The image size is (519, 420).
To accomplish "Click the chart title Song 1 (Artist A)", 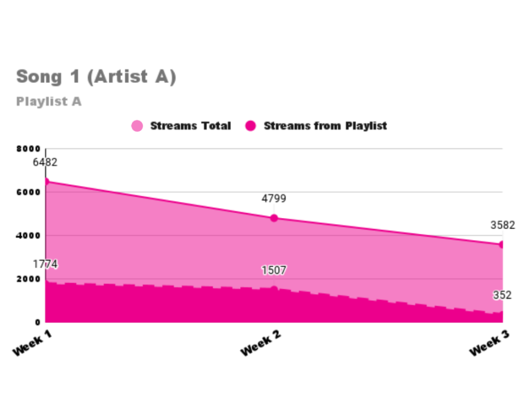I will (x=96, y=77).
